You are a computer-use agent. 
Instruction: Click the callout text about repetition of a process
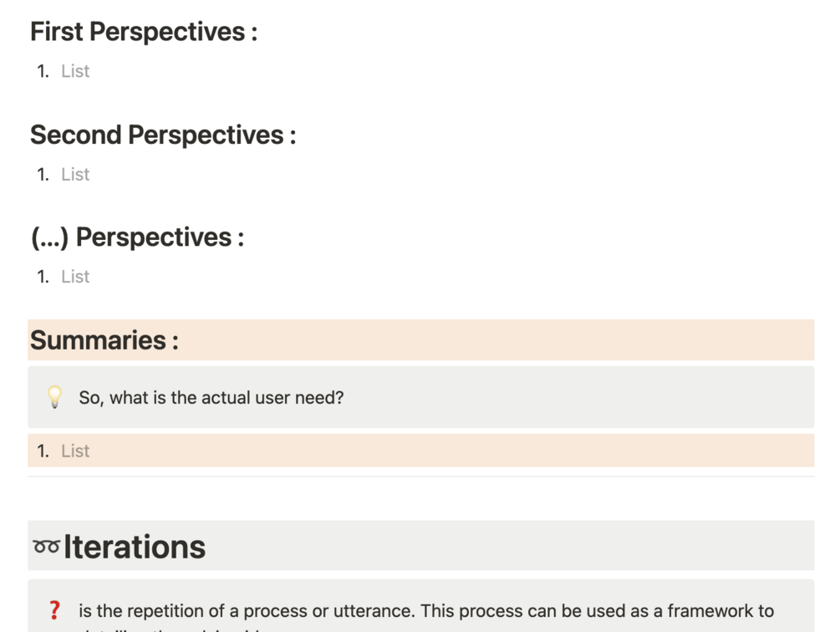pyautogui.click(x=426, y=610)
